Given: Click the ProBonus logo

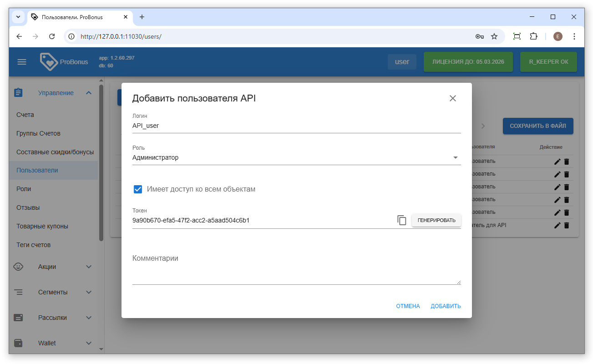Looking at the screenshot, I should 64,62.
